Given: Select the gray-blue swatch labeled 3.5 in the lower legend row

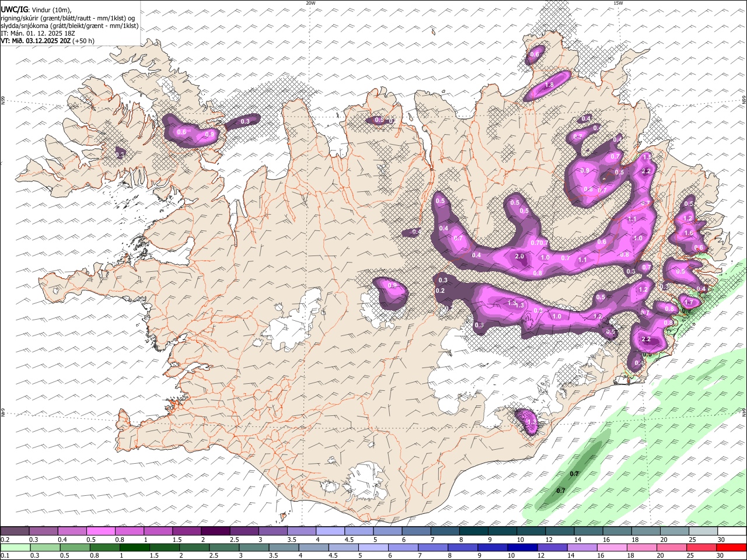Looking at the screenshot, I should pos(284,548).
